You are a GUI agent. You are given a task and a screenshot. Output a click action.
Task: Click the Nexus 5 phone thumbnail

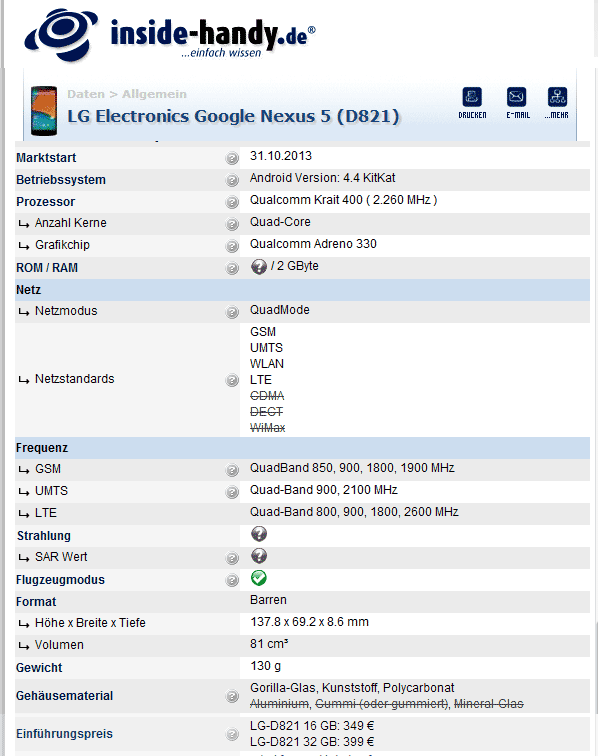coord(44,111)
